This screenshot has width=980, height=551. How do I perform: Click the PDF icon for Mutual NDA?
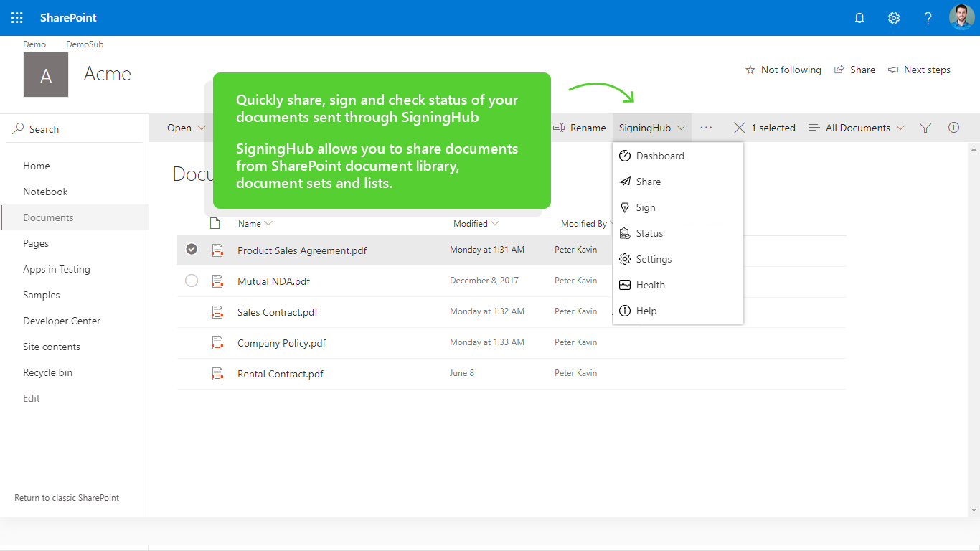pyautogui.click(x=217, y=281)
